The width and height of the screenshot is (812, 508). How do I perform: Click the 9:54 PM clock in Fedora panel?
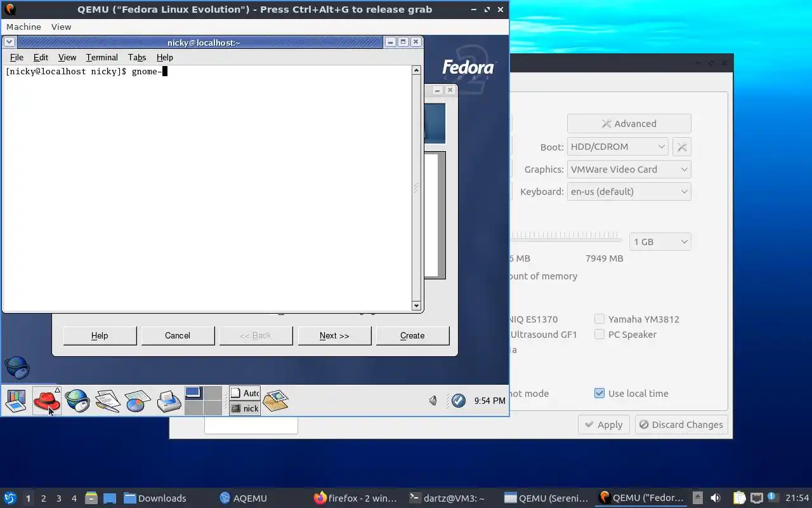pyautogui.click(x=490, y=401)
